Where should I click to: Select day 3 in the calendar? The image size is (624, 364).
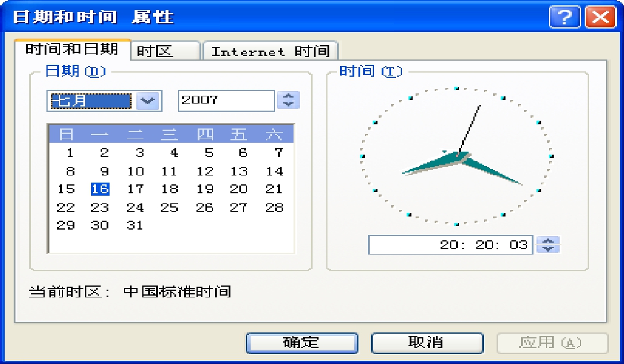click(x=140, y=153)
